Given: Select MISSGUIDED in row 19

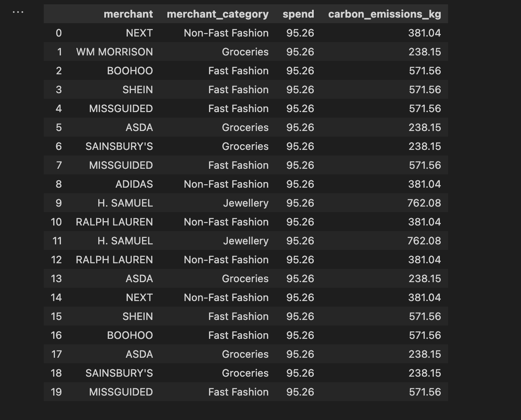Looking at the screenshot, I should [x=121, y=392].
